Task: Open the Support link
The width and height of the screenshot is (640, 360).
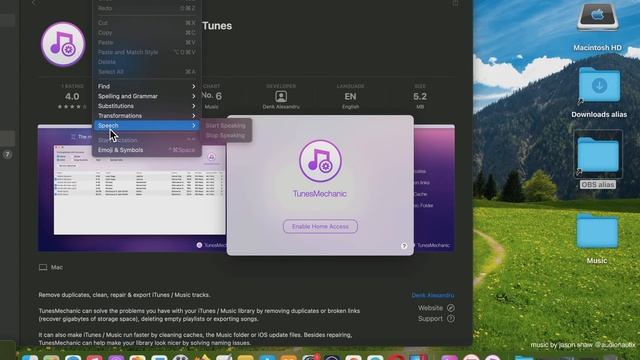Action: pos(436,318)
